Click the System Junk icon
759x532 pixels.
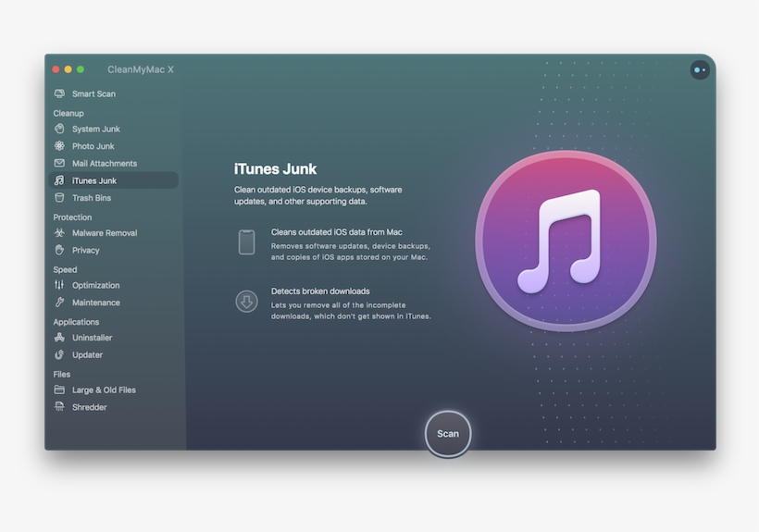59,129
